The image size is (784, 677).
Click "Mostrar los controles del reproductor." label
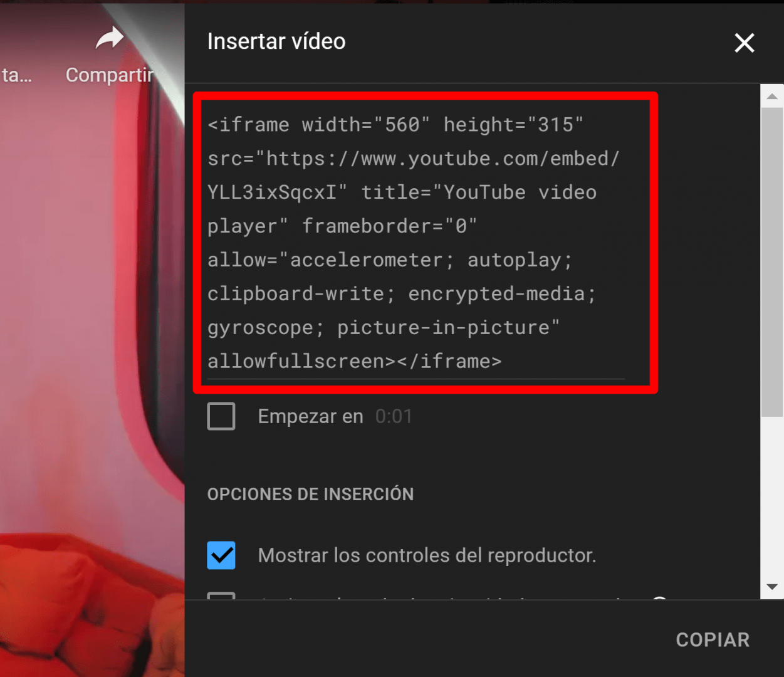click(427, 555)
